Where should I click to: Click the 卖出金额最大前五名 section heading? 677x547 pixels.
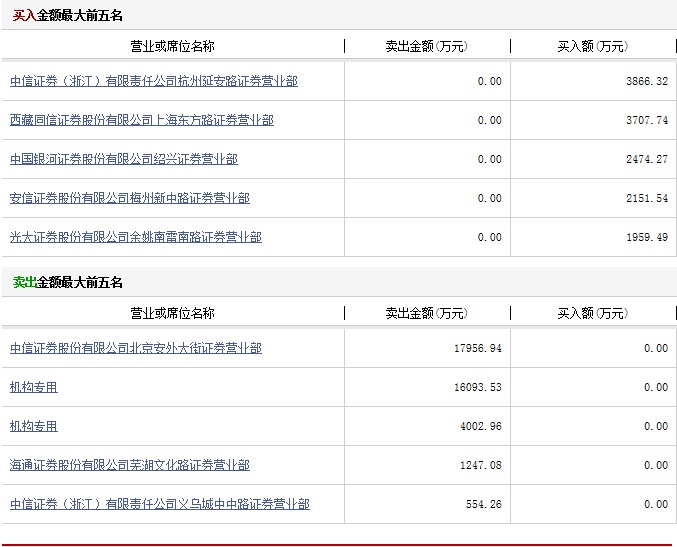tap(68, 282)
